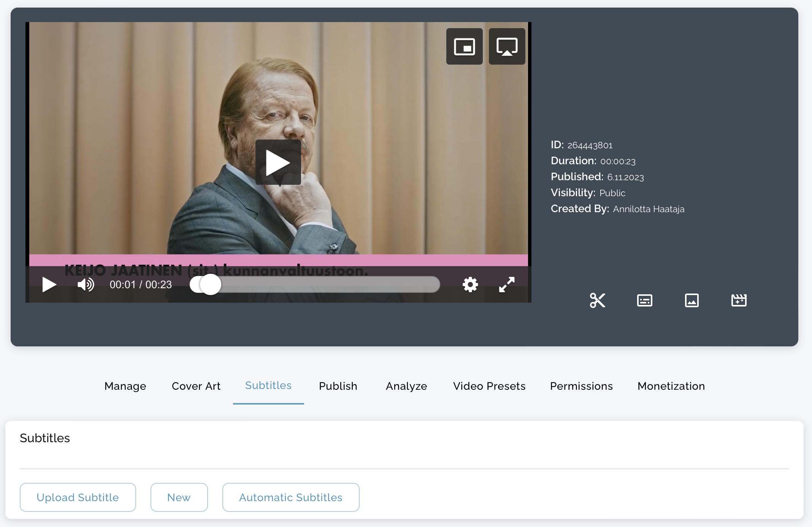Viewport: 812px width, 527px height.
Task: Click the image thumbnail icon
Action: tap(691, 300)
